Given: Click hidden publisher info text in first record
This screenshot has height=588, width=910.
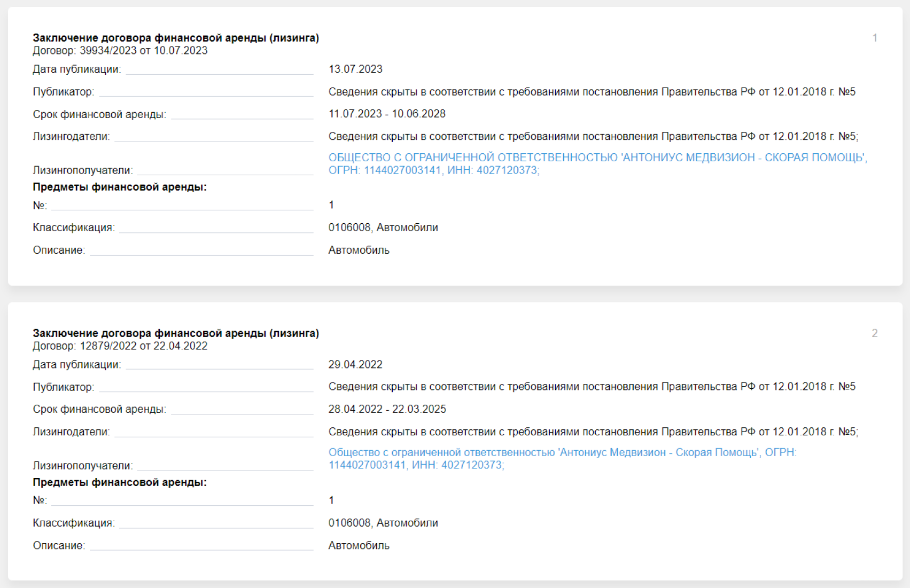Looking at the screenshot, I should [x=592, y=92].
